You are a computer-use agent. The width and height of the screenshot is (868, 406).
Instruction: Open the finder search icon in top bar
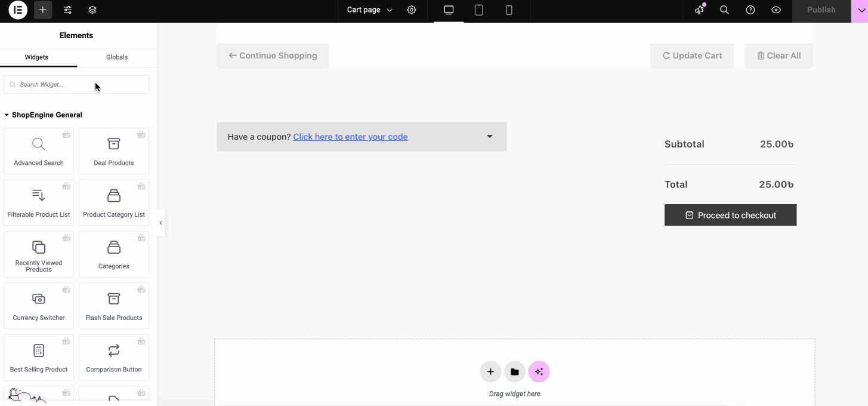point(724,10)
